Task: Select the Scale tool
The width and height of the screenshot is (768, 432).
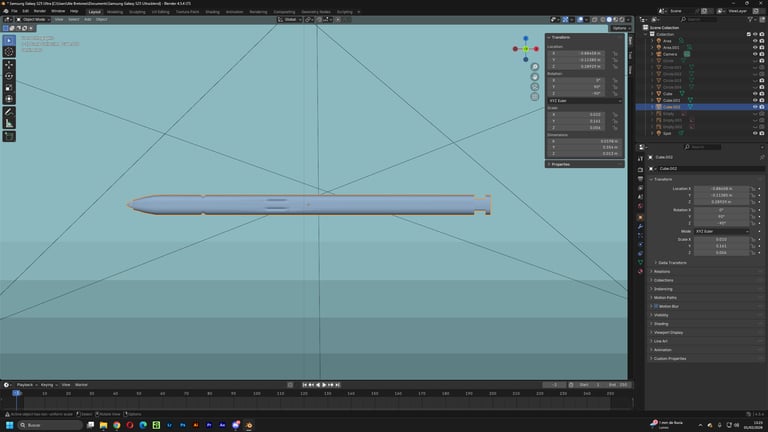Action: point(9,88)
